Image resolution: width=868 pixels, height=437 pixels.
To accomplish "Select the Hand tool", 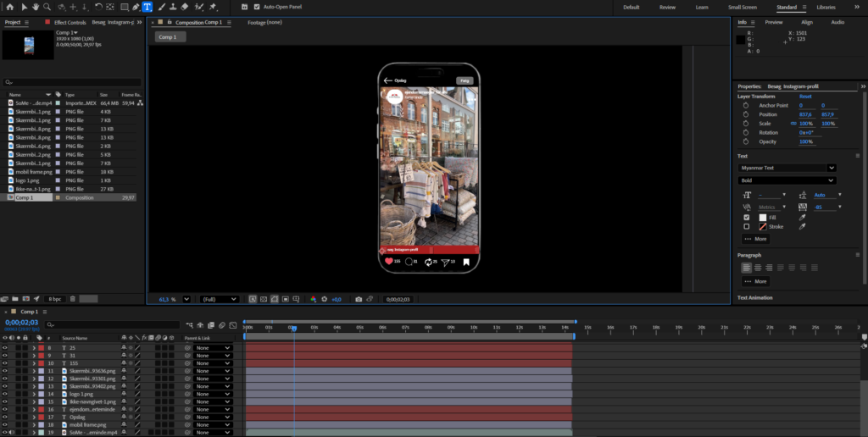I will coord(36,7).
